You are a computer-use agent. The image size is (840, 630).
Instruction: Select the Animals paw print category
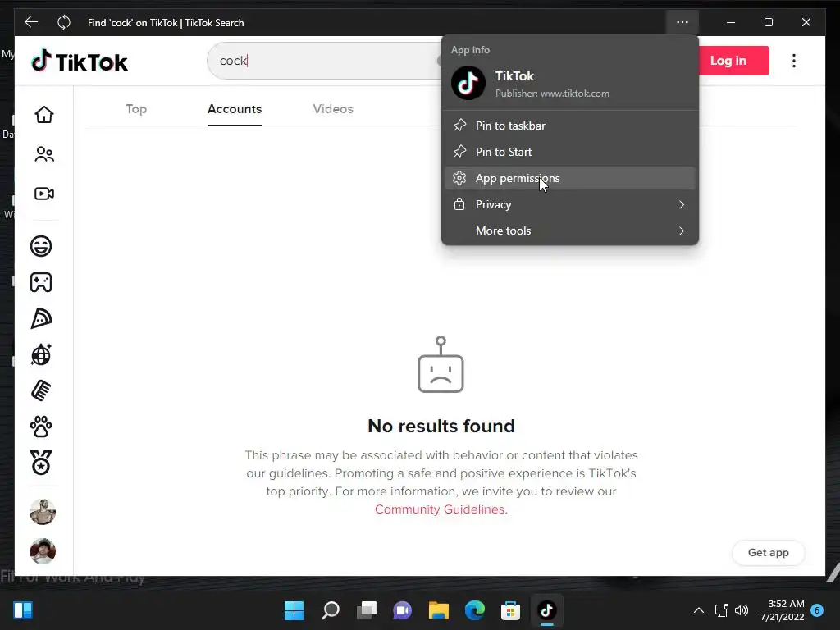pyautogui.click(x=41, y=427)
